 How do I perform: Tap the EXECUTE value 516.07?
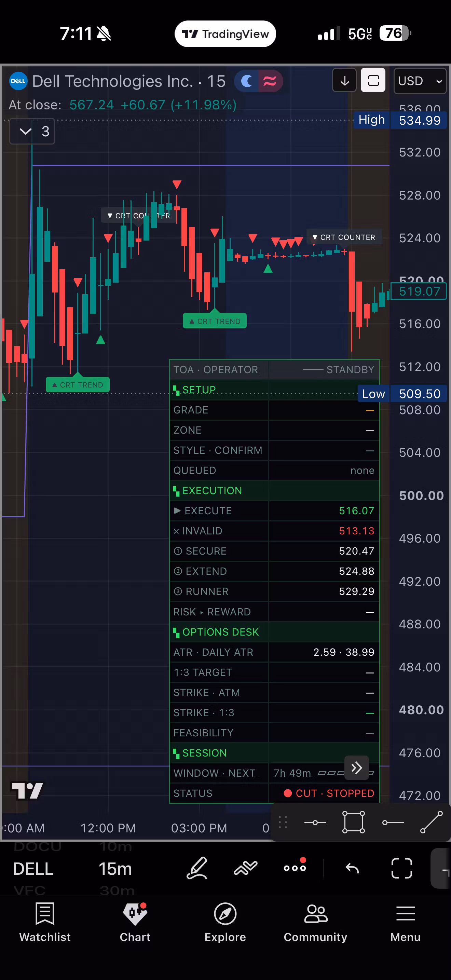[x=356, y=511]
